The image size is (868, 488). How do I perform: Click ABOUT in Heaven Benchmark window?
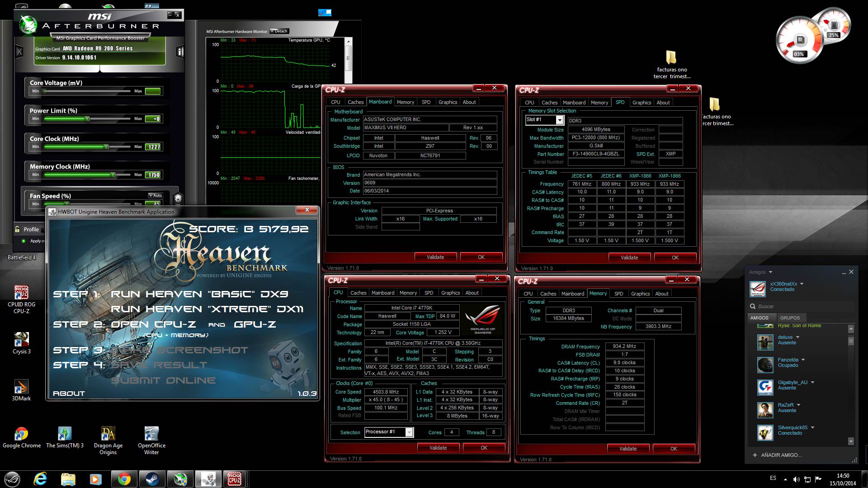69,394
